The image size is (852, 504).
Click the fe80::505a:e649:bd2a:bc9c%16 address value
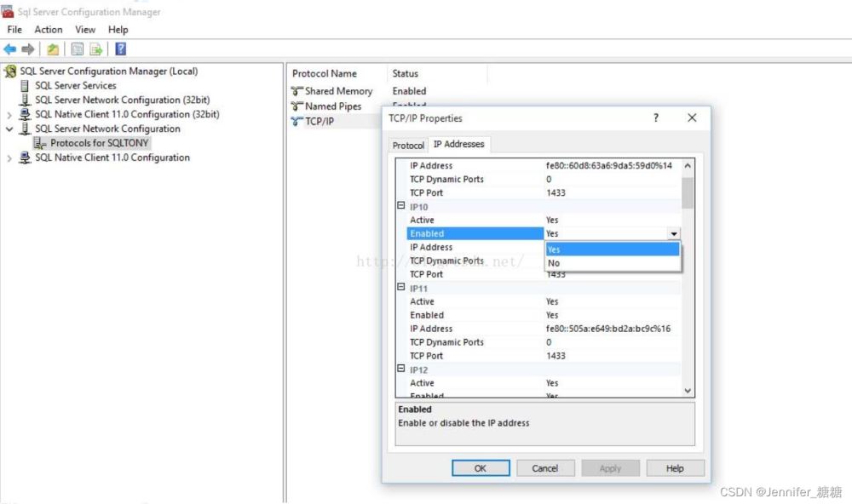pos(608,329)
